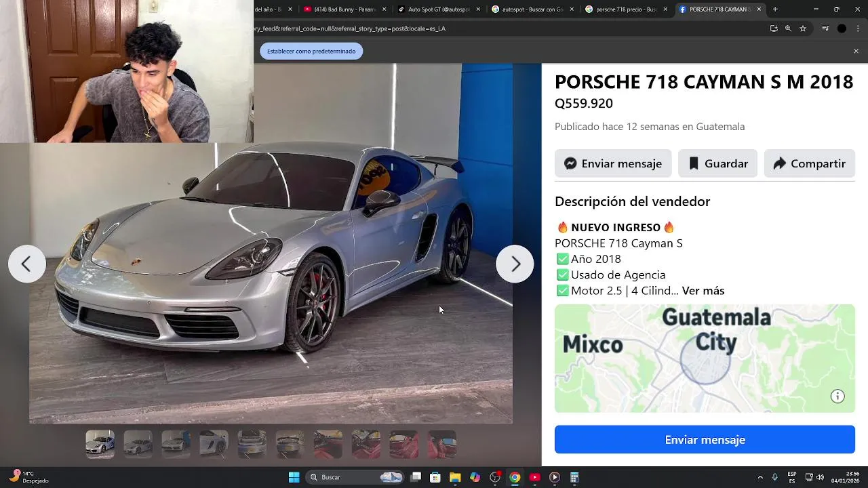The height and width of the screenshot is (488, 868).
Task: Click the Messenger icon in Enviar mensaje
Action: coord(571,163)
